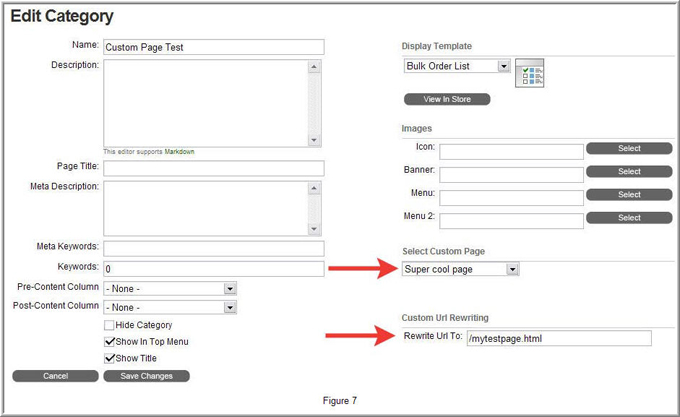
Task: Expand the Select Custom Page dropdown
Action: 512,269
